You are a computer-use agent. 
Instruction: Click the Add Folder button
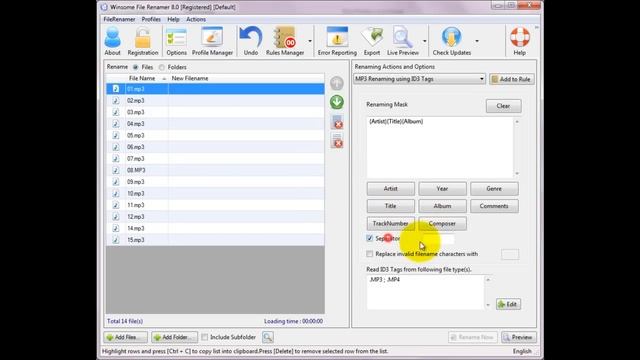pos(175,337)
